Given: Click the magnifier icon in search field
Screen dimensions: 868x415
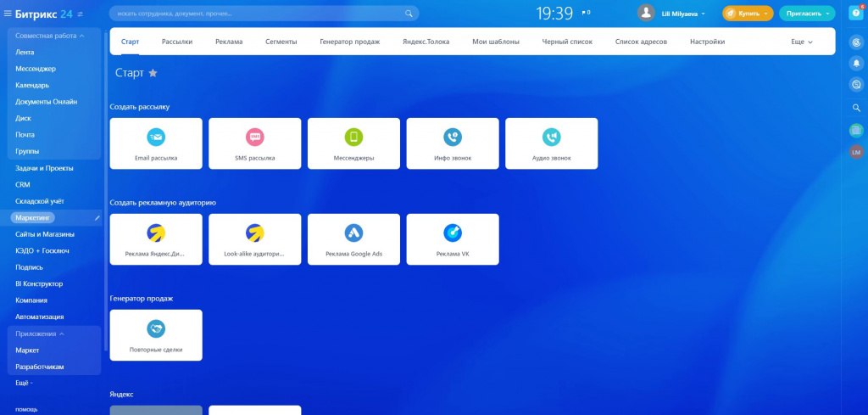Looking at the screenshot, I should tap(409, 14).
